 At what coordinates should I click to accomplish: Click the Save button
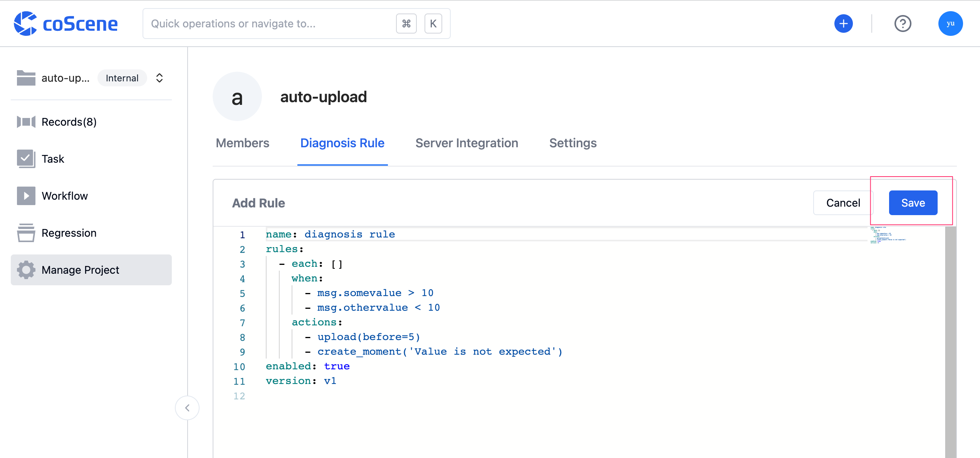[913, 203]
